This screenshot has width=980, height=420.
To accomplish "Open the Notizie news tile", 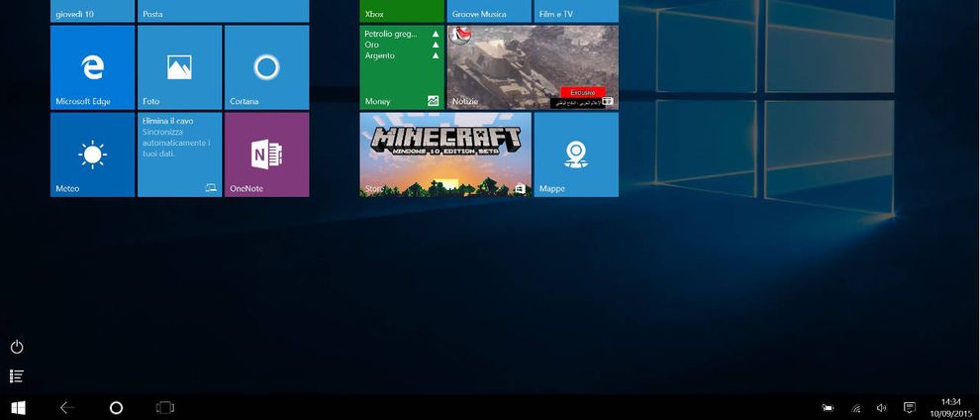I will pyautogui.click(x=533, y=67).
